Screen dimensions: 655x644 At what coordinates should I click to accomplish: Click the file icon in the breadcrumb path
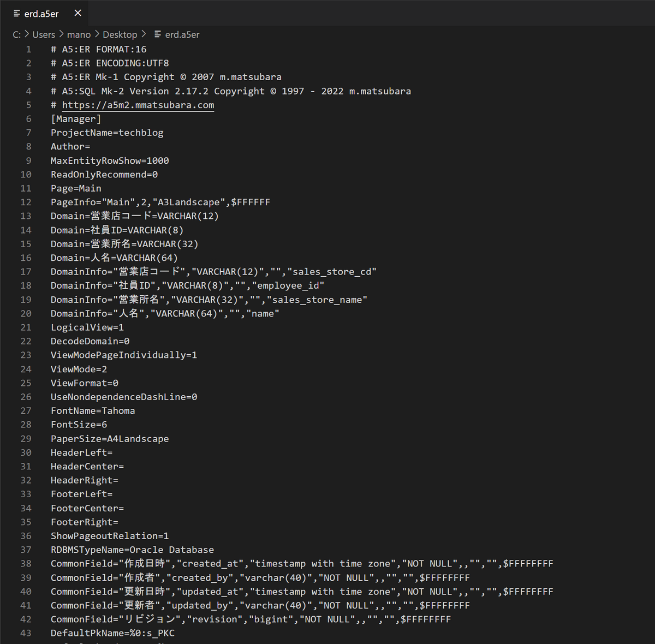158,34
